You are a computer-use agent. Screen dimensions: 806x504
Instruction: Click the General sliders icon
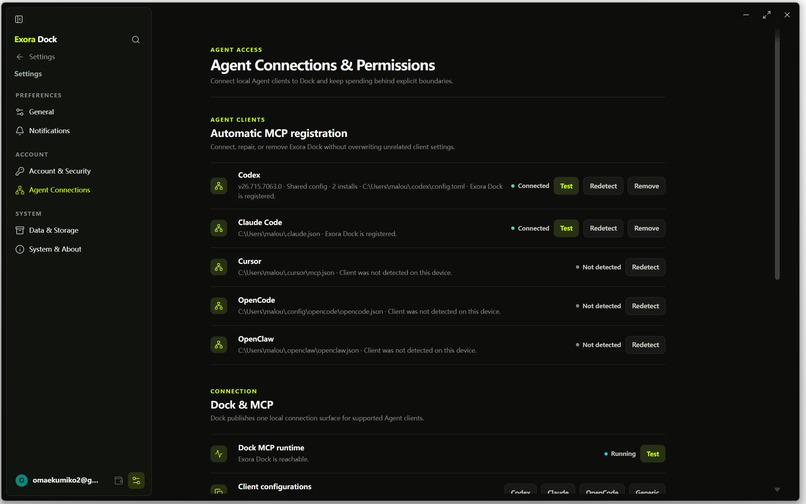(x=20, y=112)
